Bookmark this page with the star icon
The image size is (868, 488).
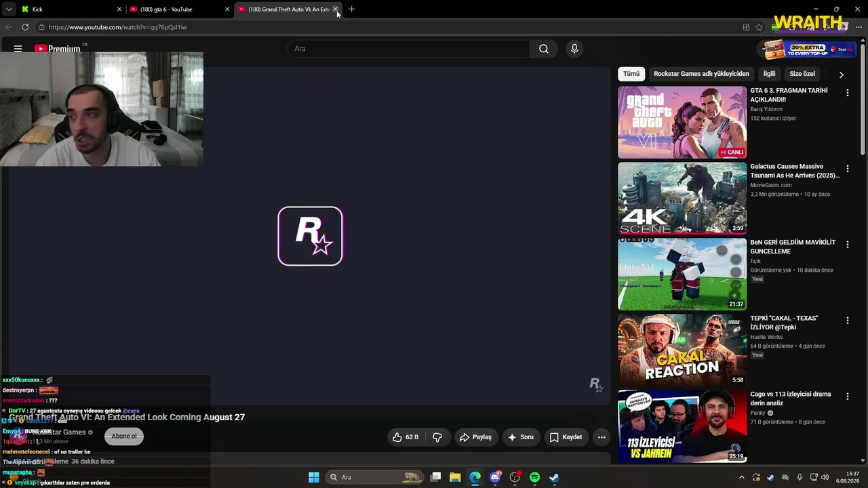[759, 27]
